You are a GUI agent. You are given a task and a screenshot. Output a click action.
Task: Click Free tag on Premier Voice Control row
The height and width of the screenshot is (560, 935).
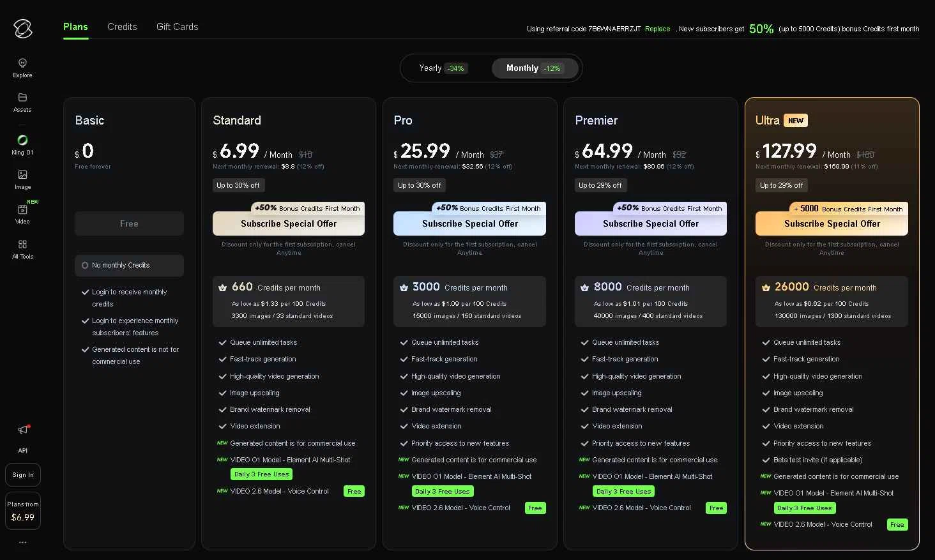717,508
